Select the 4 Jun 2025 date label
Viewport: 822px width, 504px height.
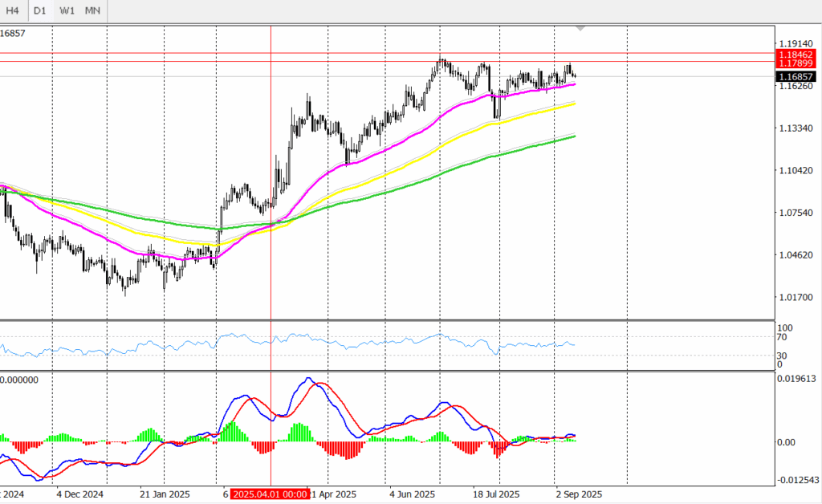pyautogui.click(x=412, y=494)
